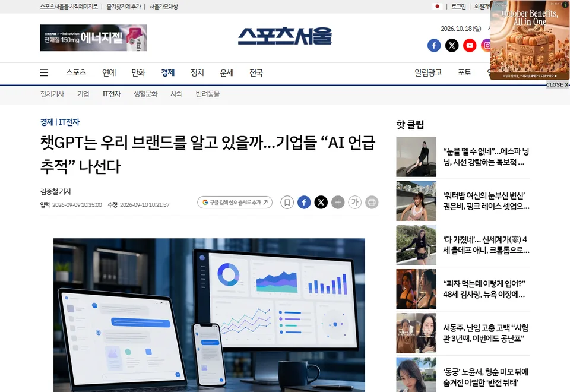The height and width of the screenshot is (392, 570).
Task: Select IT전자 sub-tab
Action: click(x=112, y=94)
